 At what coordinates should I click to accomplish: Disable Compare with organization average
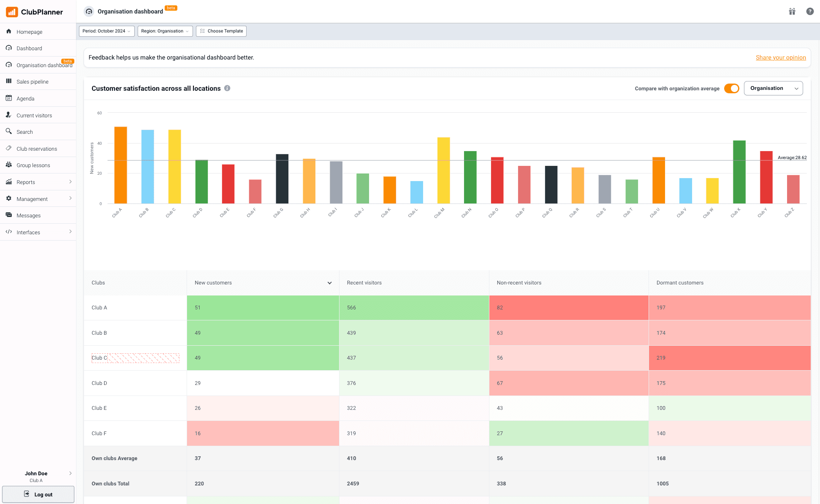[x=732, y=88]
